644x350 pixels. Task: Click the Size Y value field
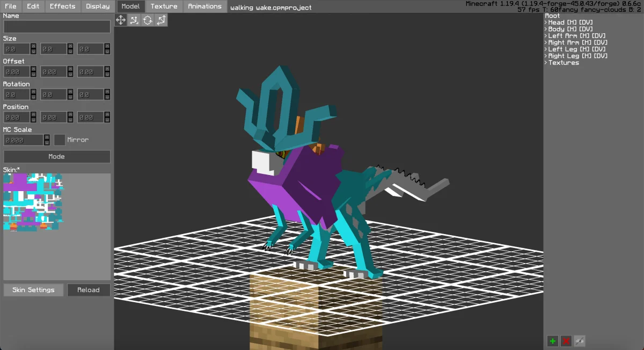point(54,49)
